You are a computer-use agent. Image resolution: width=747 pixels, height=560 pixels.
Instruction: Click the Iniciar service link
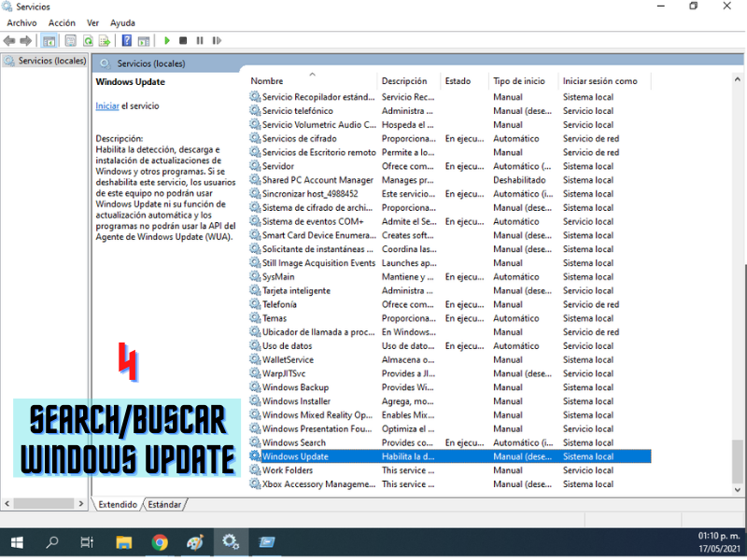pos(107,106)
